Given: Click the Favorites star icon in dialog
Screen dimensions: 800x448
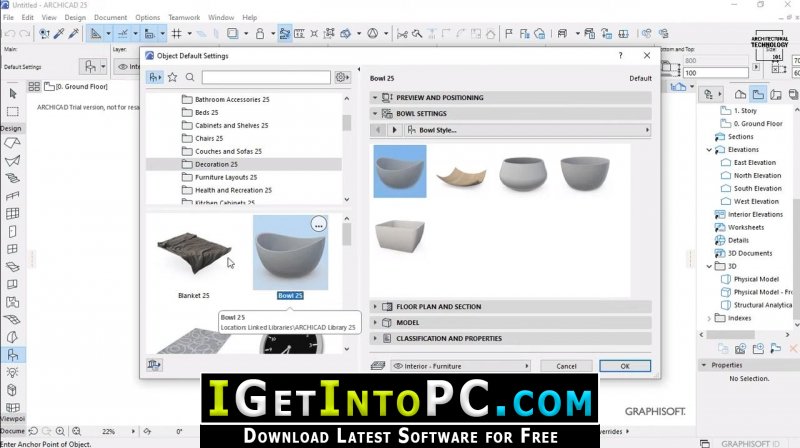Looking at the screenshot, I should coord(172,77).
